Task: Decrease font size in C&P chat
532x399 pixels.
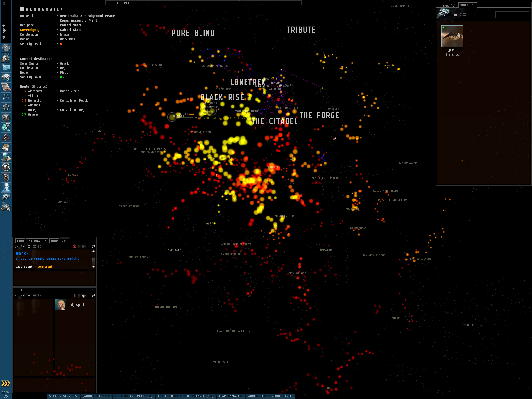Action: (x=16, y=247)
